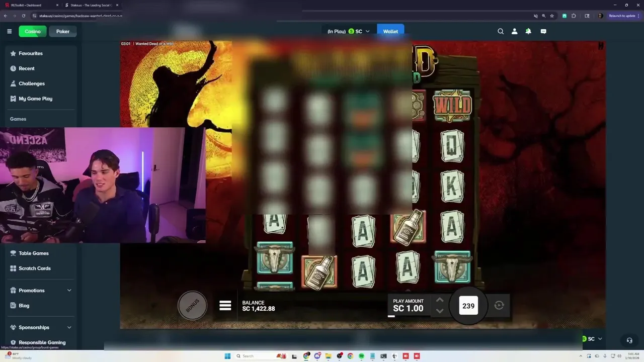Reload the browser page
Screen dimensions: 644x362
point(24,16)
